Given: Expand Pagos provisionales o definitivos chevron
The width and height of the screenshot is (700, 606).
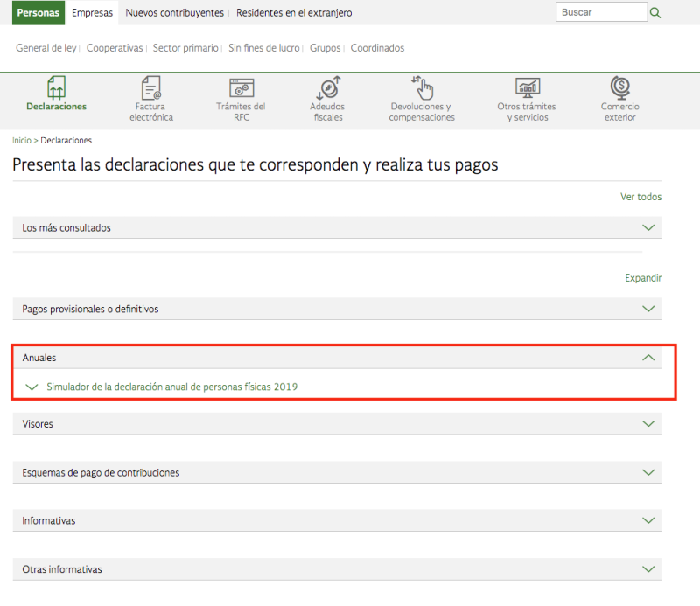Looking at the screenshot, I should coord(648,309).
